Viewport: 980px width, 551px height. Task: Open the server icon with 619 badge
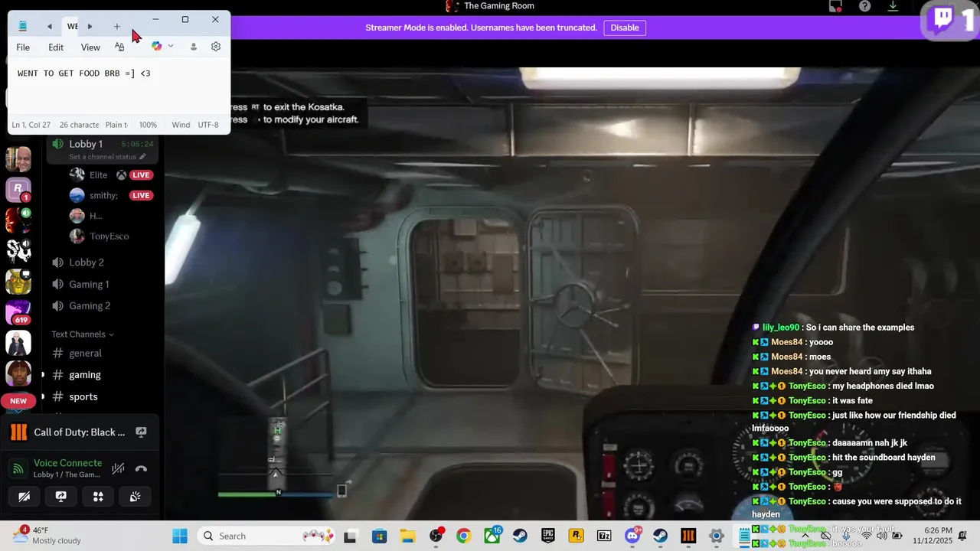(18, 312)
